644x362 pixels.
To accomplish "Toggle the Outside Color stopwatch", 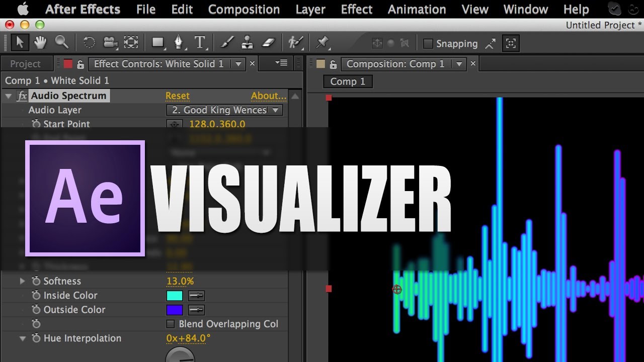I will click(36, 310).
